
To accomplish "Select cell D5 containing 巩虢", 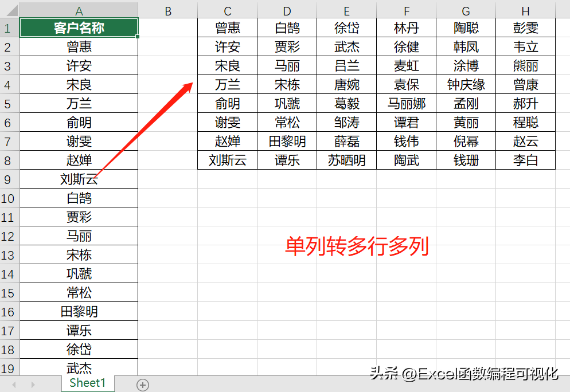I will [287, 104].
